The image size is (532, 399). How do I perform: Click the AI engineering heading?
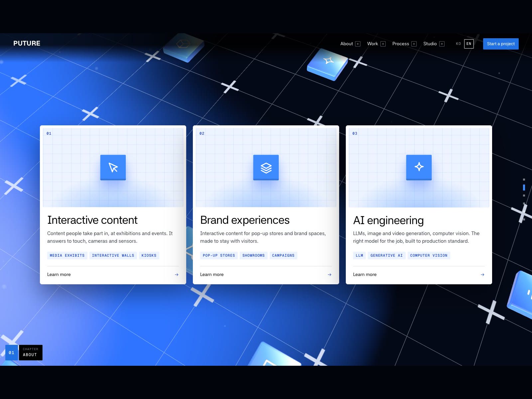(x=388, y=220)
